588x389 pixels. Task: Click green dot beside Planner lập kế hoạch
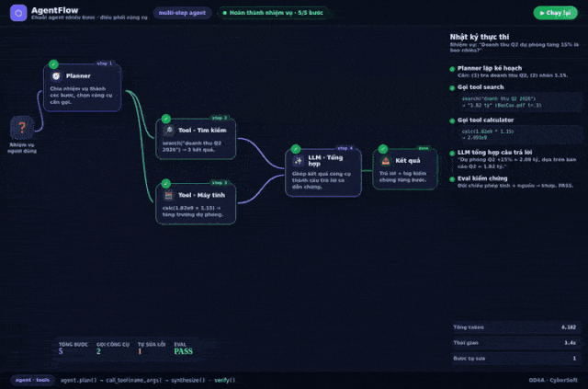pos(452,69)
